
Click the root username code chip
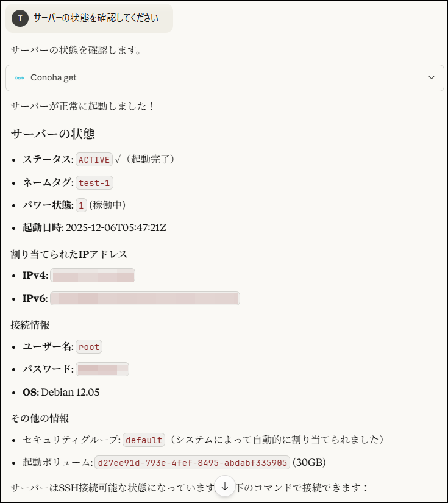pyautogui.click(x=89, y=347)
